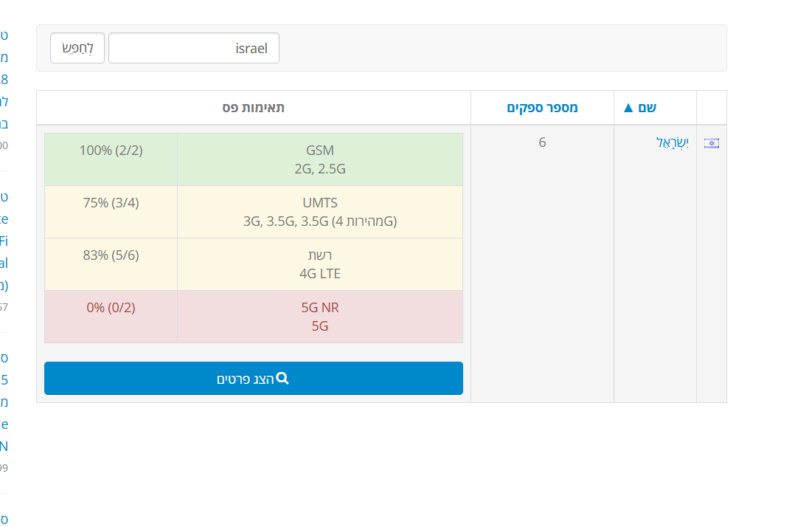
Task: Click the הצג פרטים show details button
Action: [254, 379]
